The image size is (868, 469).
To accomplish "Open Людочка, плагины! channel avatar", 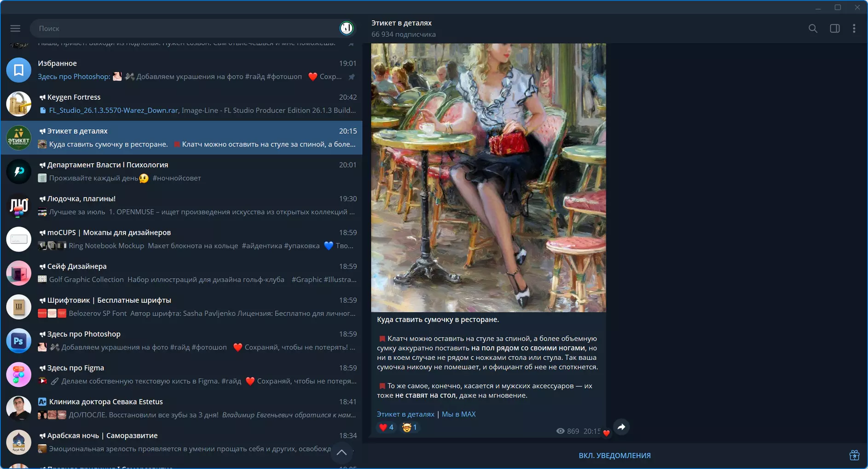I will pos(18,206).
